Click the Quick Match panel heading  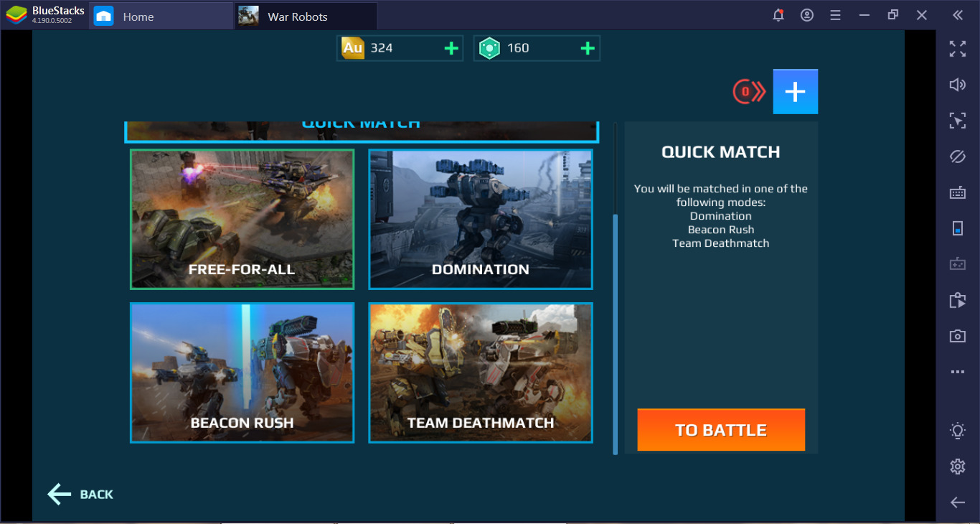tap(721, 152)
